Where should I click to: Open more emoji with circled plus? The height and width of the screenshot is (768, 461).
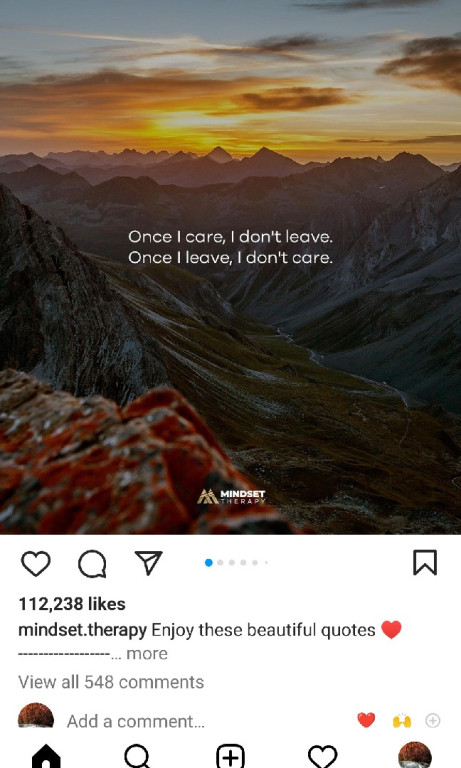(433, 720)
